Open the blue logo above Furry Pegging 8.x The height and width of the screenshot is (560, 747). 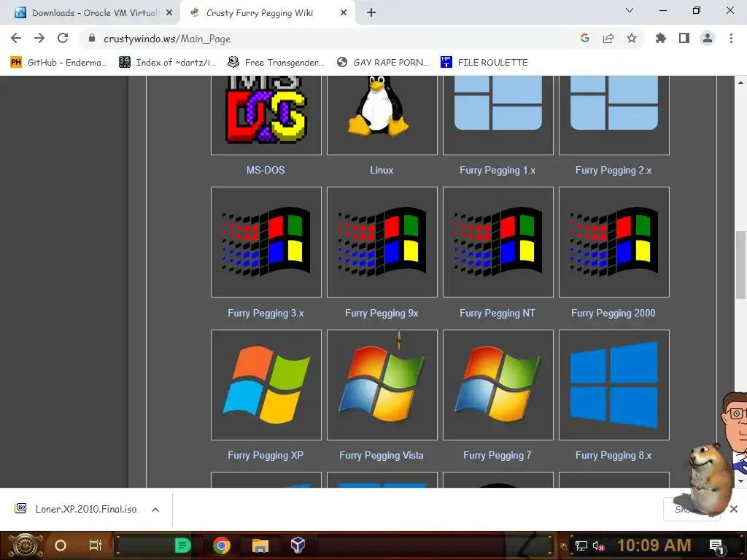[614, 385]
